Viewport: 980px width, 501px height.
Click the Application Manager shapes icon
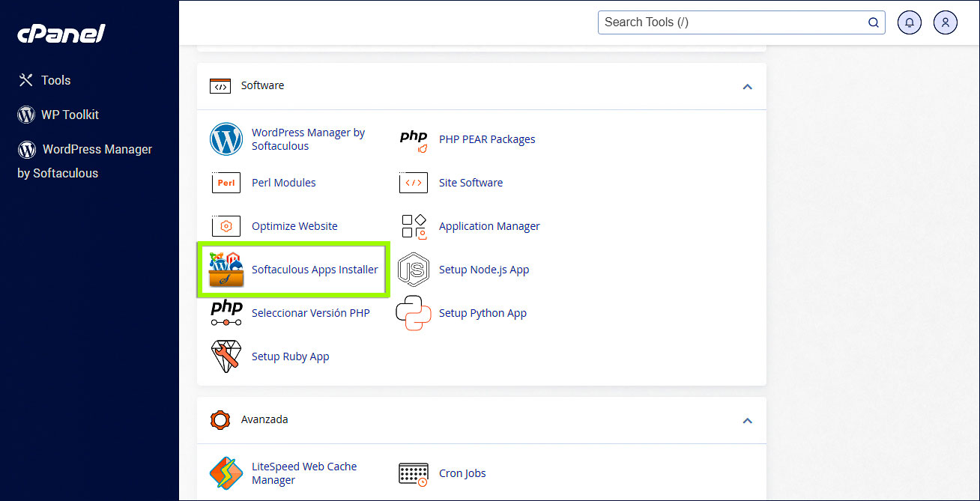coord(414,226)
